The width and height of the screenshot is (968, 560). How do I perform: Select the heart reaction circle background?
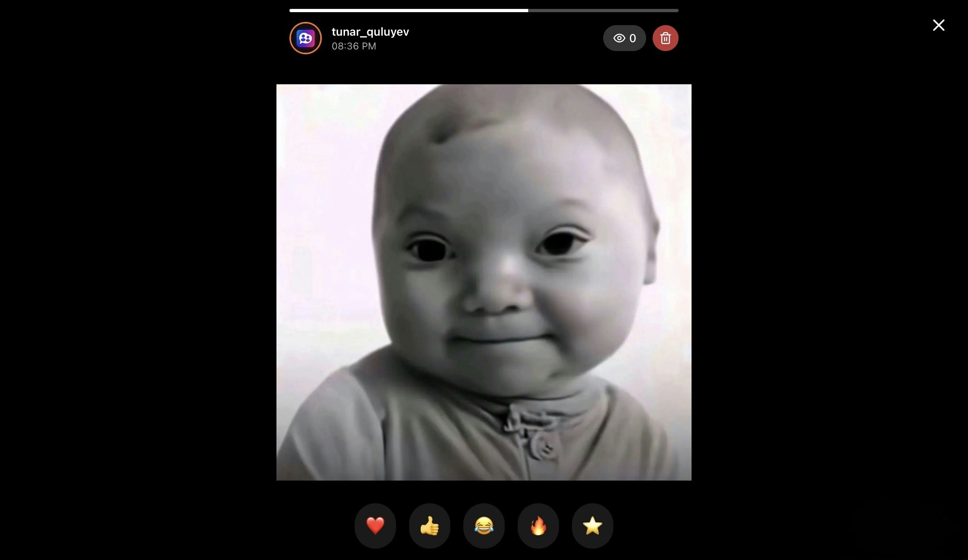[375, 526]
